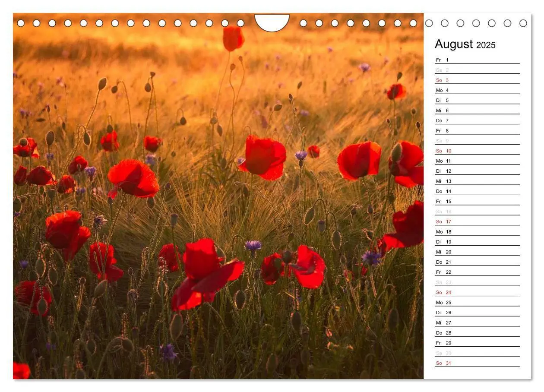Screen dimensions: 544x392
Task: Select the Mi 13 calendar row
Action: [477, 180]
